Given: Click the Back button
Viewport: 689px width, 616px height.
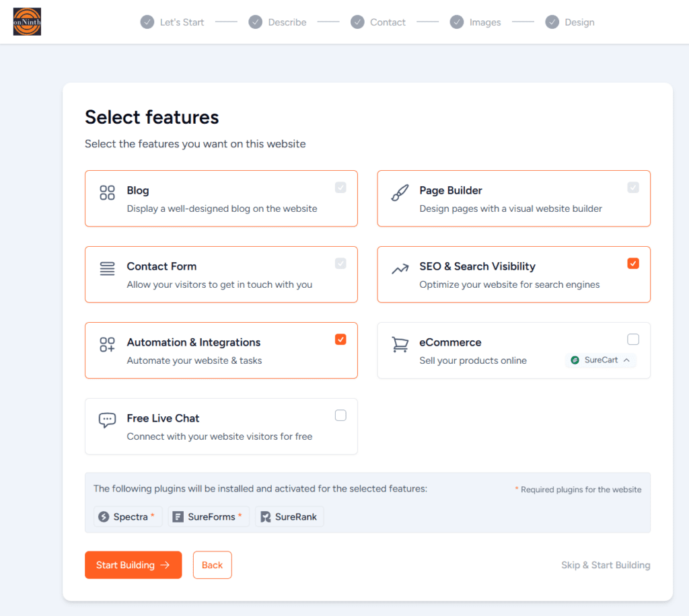Looking at the screenshot, I should (212, 565).
